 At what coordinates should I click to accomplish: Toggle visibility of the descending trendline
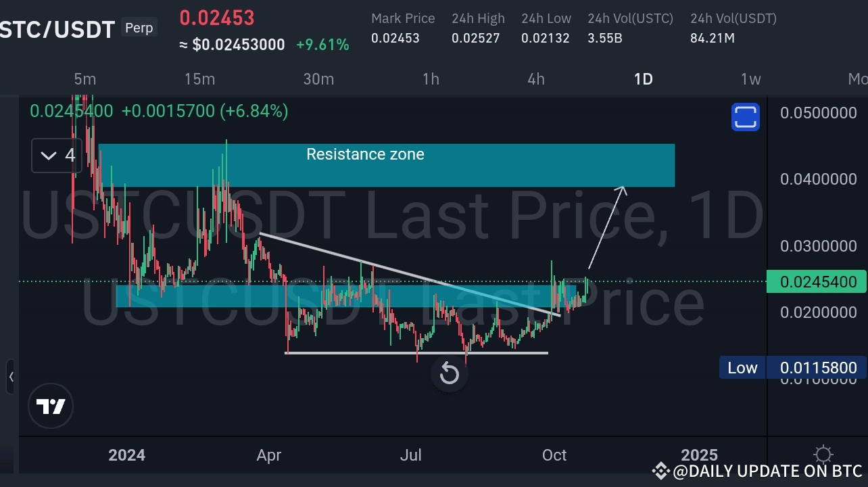[x=406, y=271]
